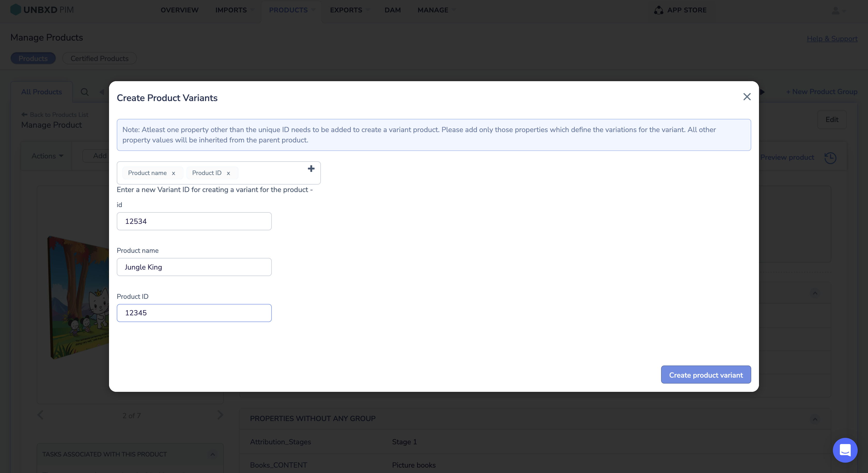Viewport: 868px width, 473px height.
Task: Open the Actions dropdown
Action: [47, 156]
